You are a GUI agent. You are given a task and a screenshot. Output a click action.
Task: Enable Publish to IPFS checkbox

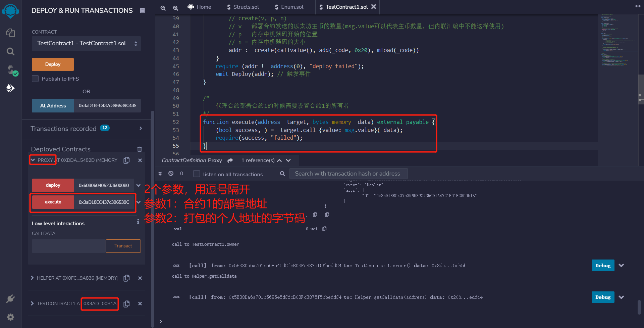tap(35, 79)
